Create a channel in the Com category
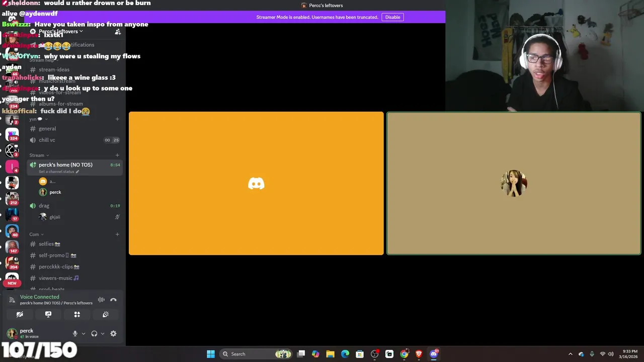 point(117,234)
